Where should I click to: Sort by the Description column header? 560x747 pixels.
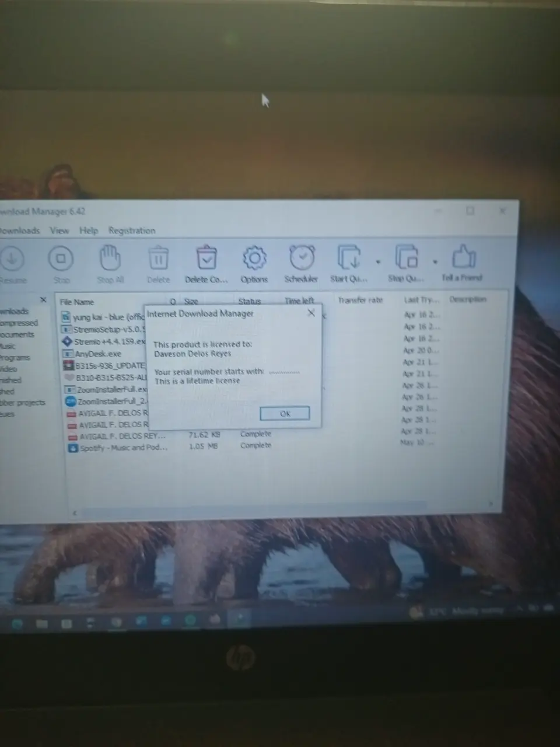pos(467,299)
